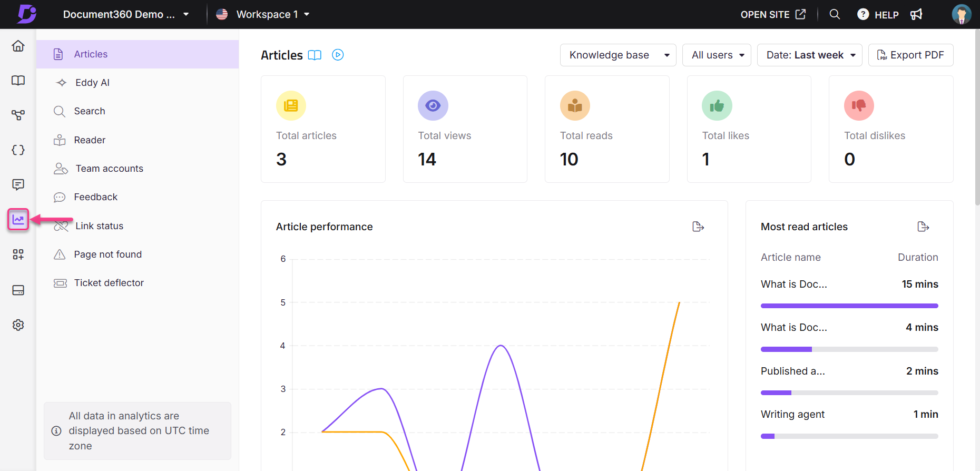Expand the Workspace 1 dropdown
Screen dimensions: 980x471
click(x=272, y=14)
